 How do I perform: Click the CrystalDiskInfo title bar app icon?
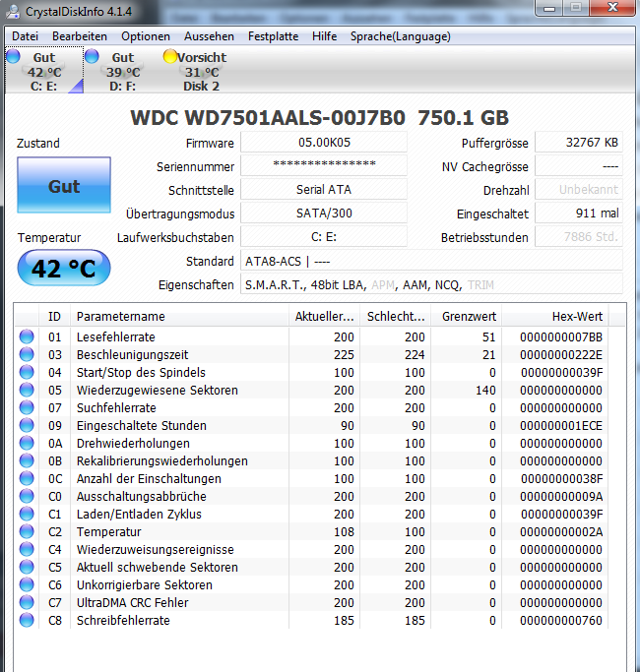13,11
